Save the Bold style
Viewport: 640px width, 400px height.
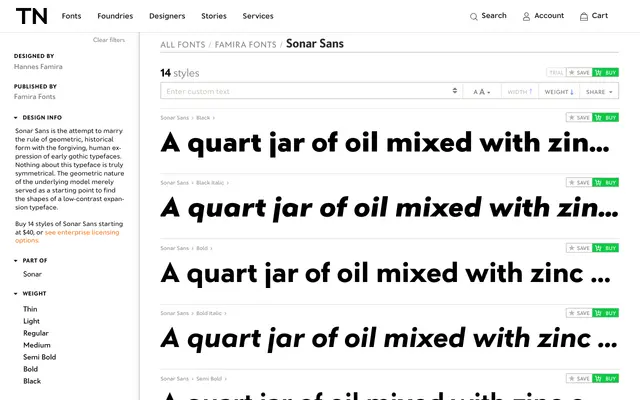click(579, 248)
